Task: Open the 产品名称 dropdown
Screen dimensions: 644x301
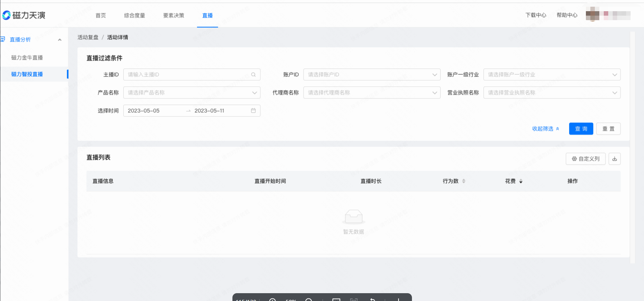Action: pos(192,92)
